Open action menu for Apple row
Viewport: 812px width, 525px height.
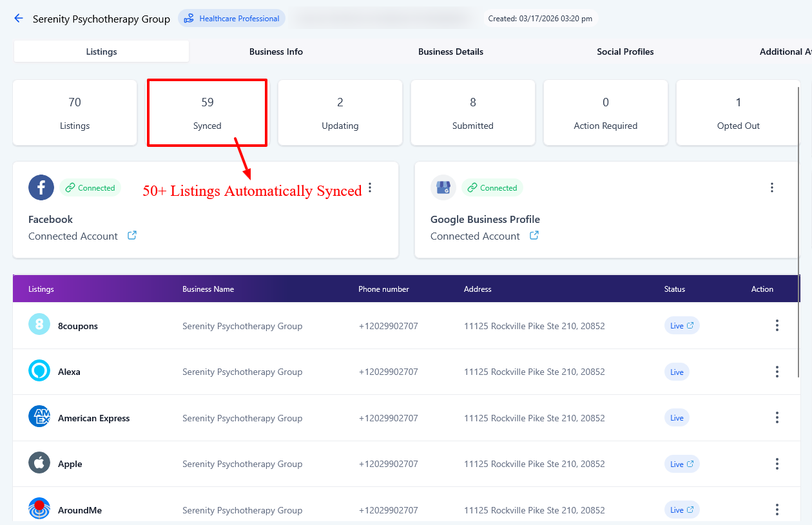click(x=777, y=464)
